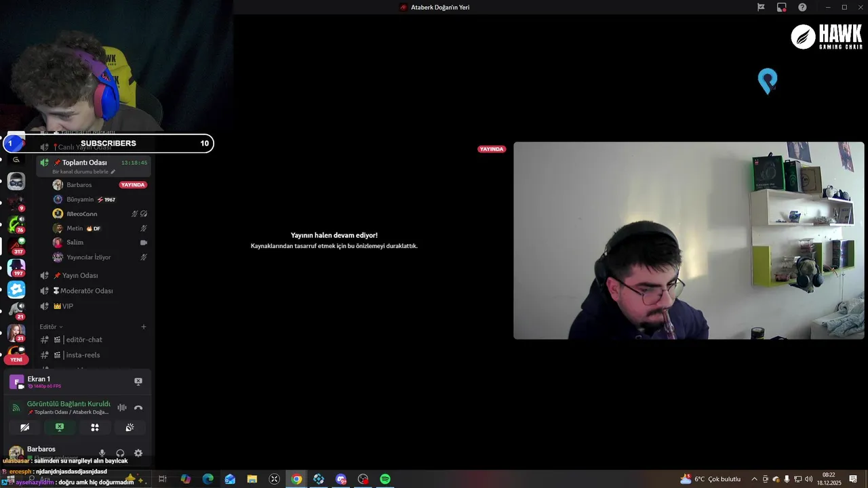
Task: Open Copilot from the taskbar
Action: [185, 479]
